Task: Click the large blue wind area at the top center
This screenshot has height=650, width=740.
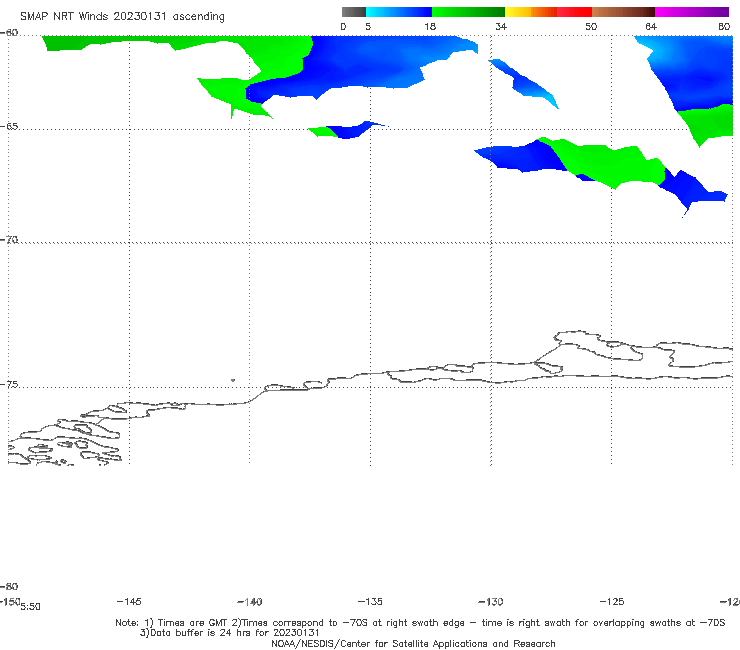Action: [x=363, y=64]
